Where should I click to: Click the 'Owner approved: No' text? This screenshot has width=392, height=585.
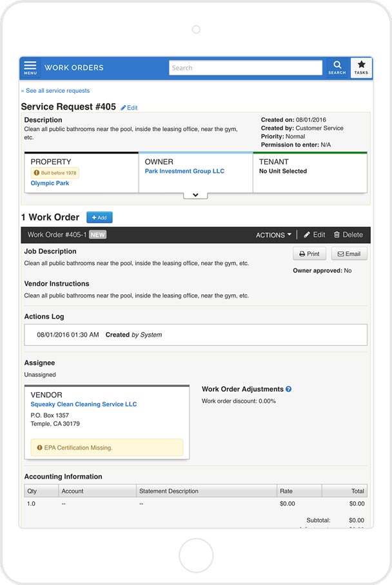click(x=322, y=270)
